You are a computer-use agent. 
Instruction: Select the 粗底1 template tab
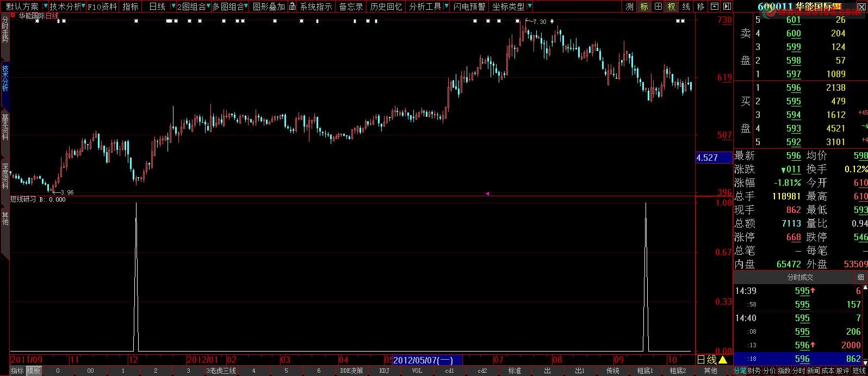[x=646, y=371]
